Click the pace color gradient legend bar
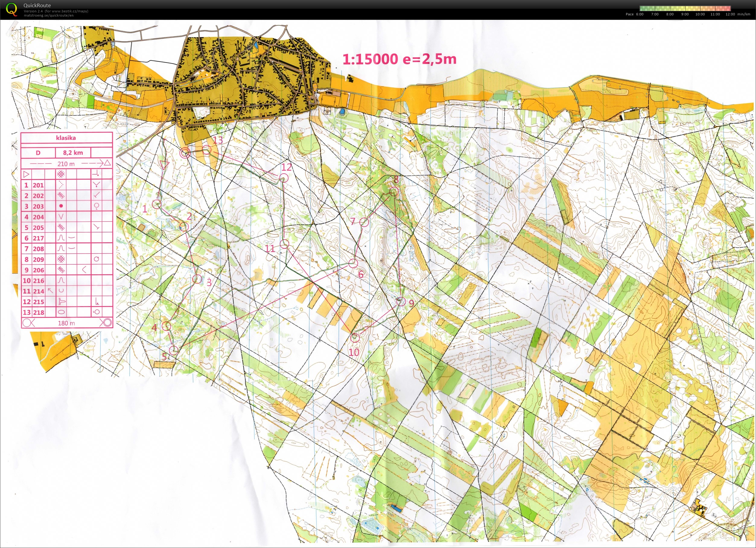 (x=685, y=9)
